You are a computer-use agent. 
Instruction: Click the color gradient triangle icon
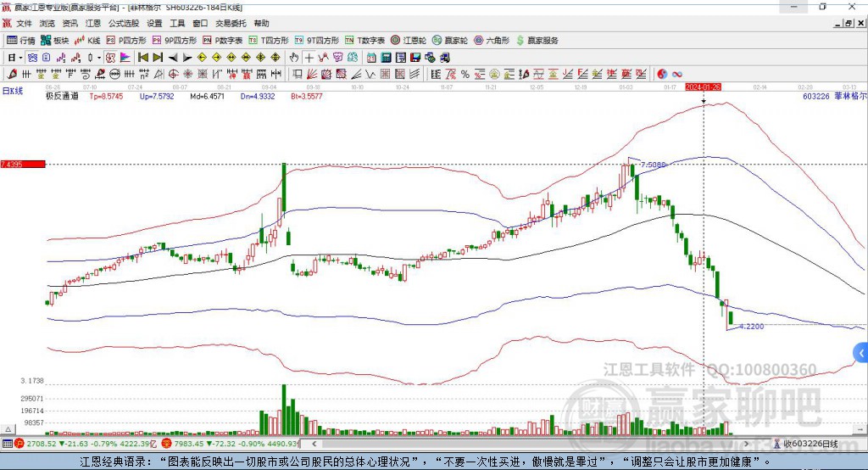(125, 58)
